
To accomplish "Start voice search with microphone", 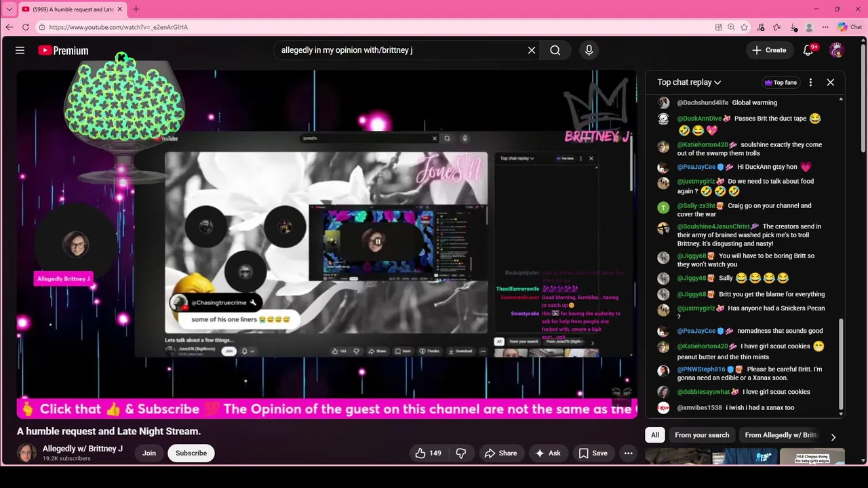I will (x=589, y=50).
